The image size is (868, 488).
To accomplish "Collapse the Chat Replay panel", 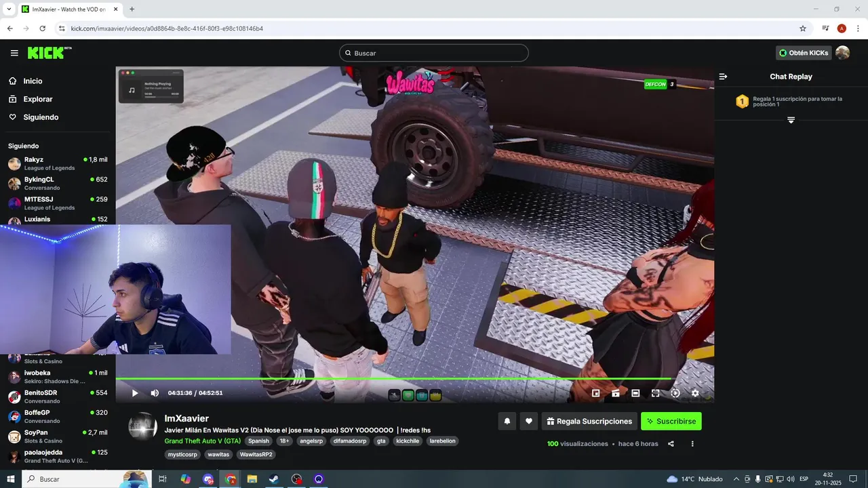I will (x=723, y=77).
